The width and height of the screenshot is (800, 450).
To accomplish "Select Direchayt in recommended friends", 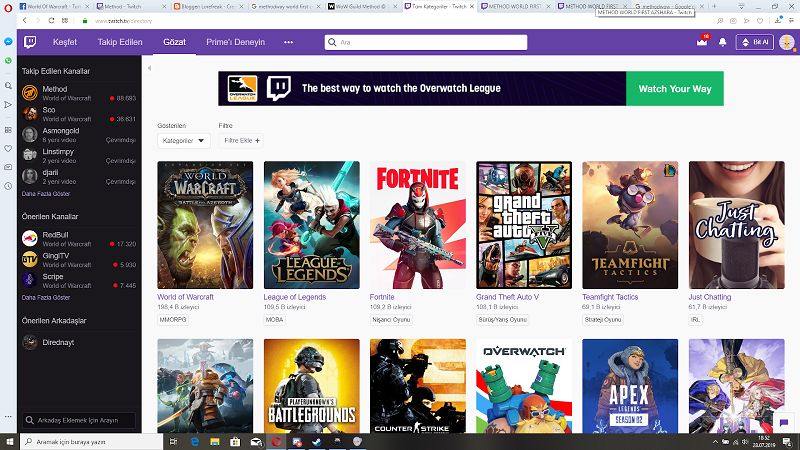I will pyautogui.click(x=79, y=342).
